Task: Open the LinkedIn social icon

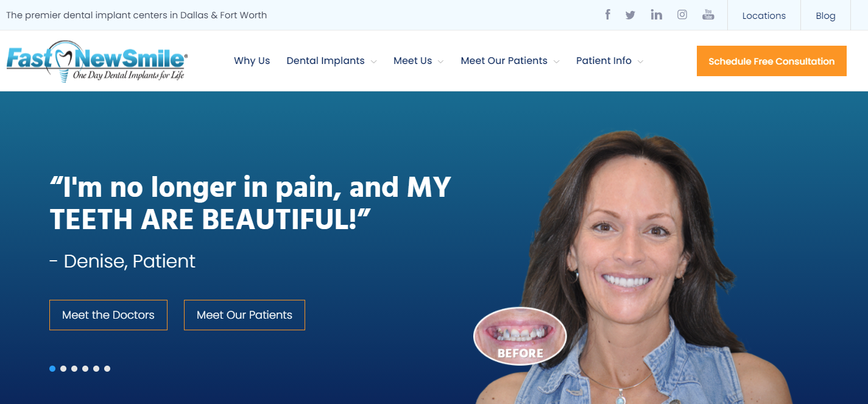Action: coord(656,15)
